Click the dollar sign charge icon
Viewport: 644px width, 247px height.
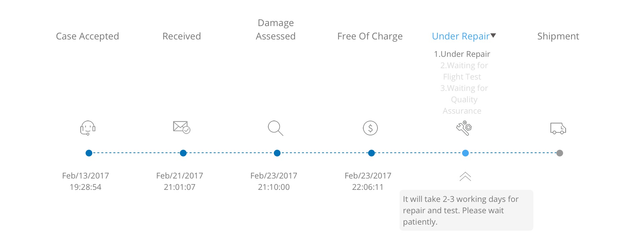click(x=370, y=128)
